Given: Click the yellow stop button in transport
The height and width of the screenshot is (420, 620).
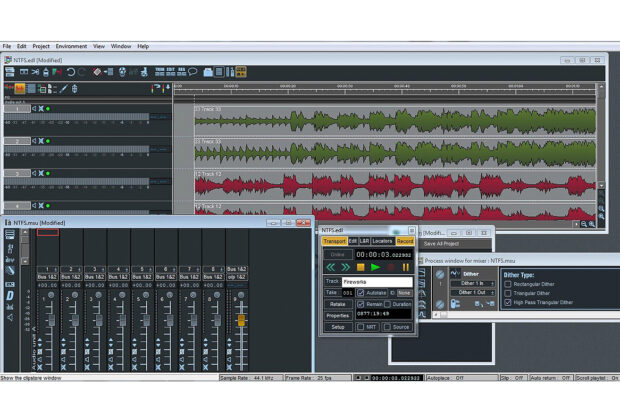Looking at the screenshot, I should pos(360,267).
